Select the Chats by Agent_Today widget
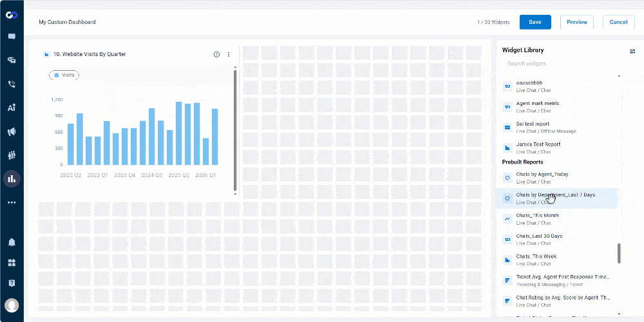This screenshot has height=322, width=644. pos(556,178)
